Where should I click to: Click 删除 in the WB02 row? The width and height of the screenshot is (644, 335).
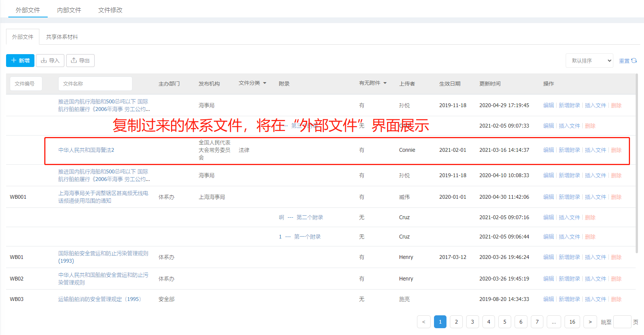(x=616, y=279)
